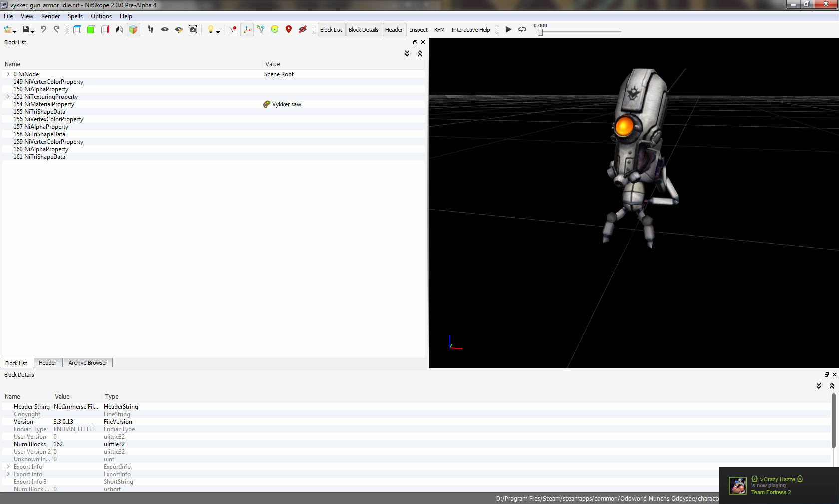Viewport: 839px width, 504px height.
Task: Click the scissors-like node connections icon
Action: [261, 30]
